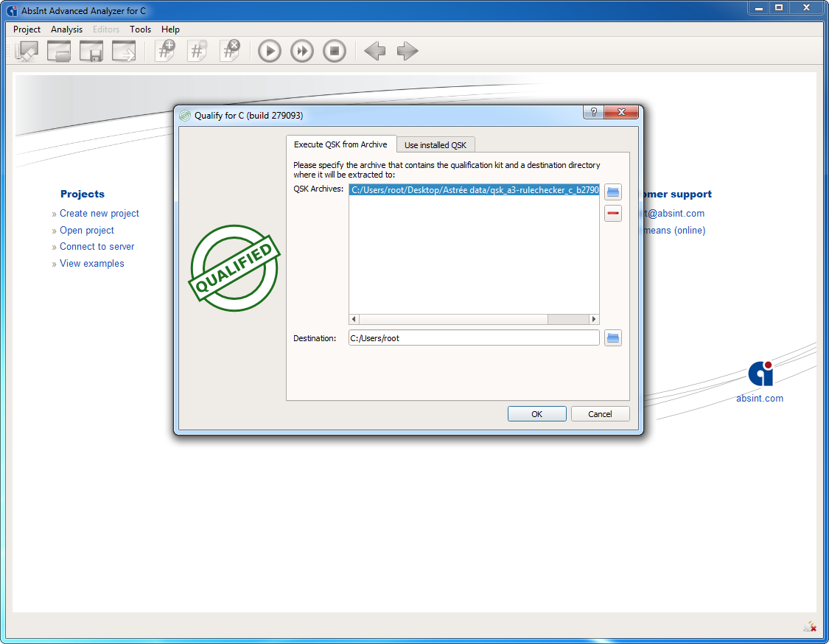829x644 pixels.
Task: Switch to Execute QSK from Archive tab
Action: point(341,144)
